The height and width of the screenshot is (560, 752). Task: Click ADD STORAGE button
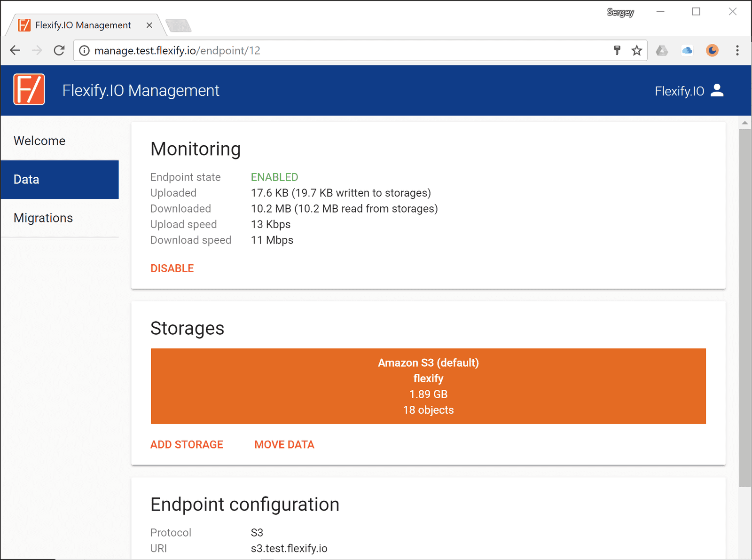[x=187, y=444]
